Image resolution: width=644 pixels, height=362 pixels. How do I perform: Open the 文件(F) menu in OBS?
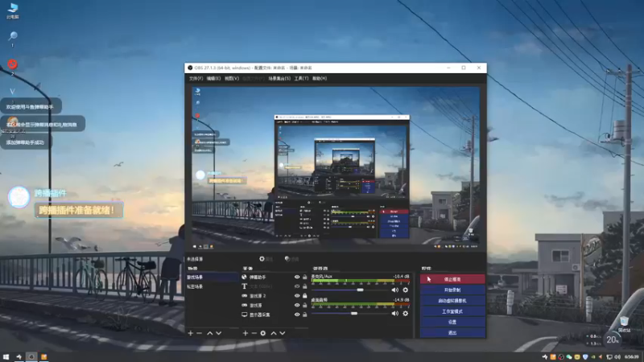click(x=196, y=78)
